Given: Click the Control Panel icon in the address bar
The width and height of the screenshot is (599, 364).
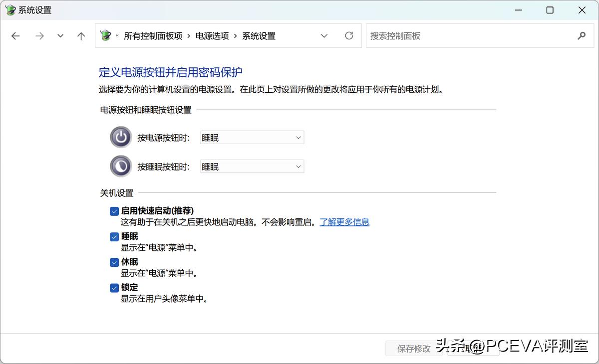Looking at the screenshot, I should point(106,35).
